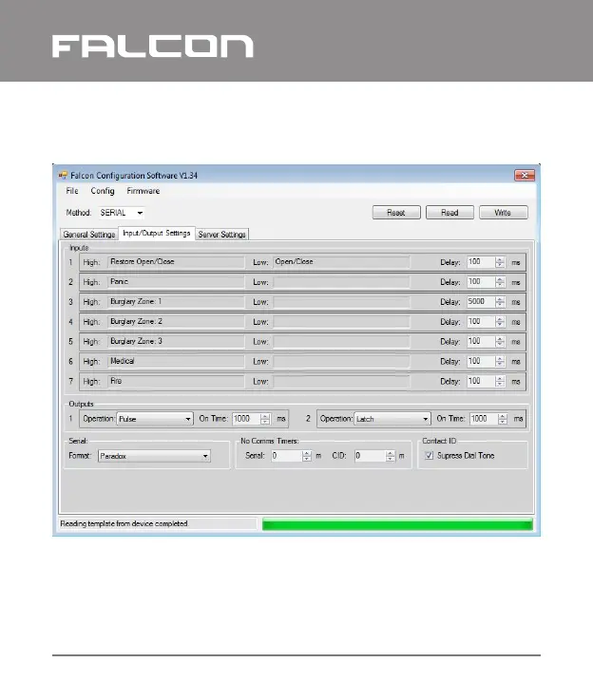The width and height of the screenshot is (593, 700).
Task: Click output 2 On Time value field
Action: pos(484,419)
